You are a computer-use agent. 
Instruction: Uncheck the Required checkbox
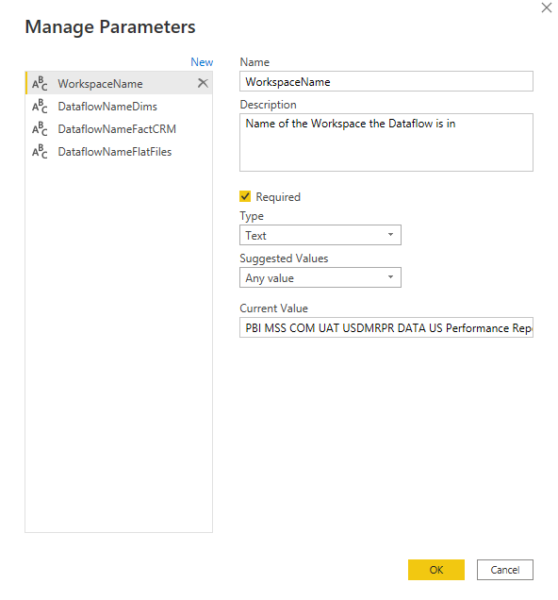click(245, 196)
